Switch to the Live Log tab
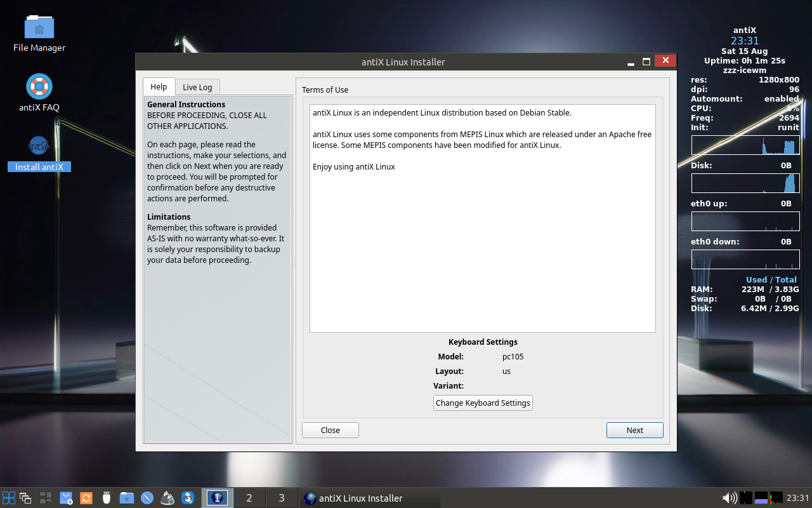Screen dimensions: 812x508 (x=197, y=87)
